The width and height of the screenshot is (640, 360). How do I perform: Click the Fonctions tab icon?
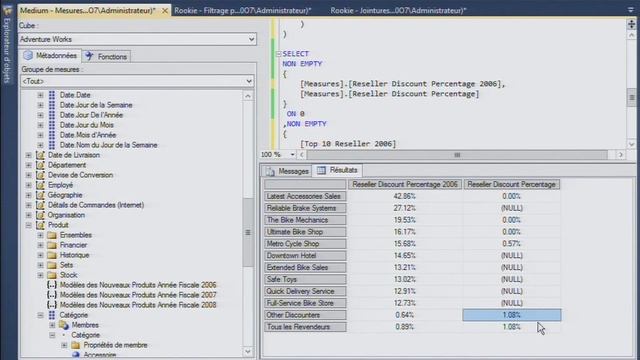pyautogui.click(x=89, y=56)
